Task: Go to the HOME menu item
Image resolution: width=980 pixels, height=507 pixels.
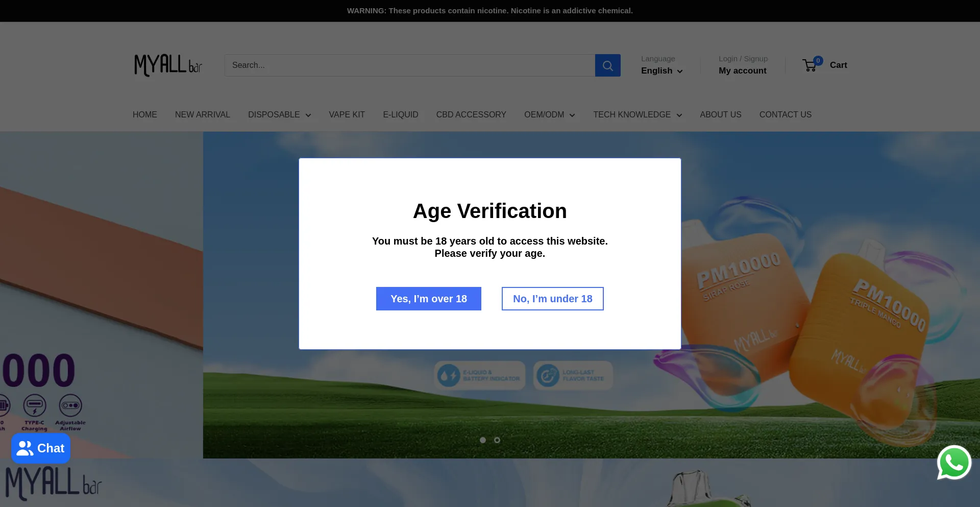Action: [x=145, y=114]
